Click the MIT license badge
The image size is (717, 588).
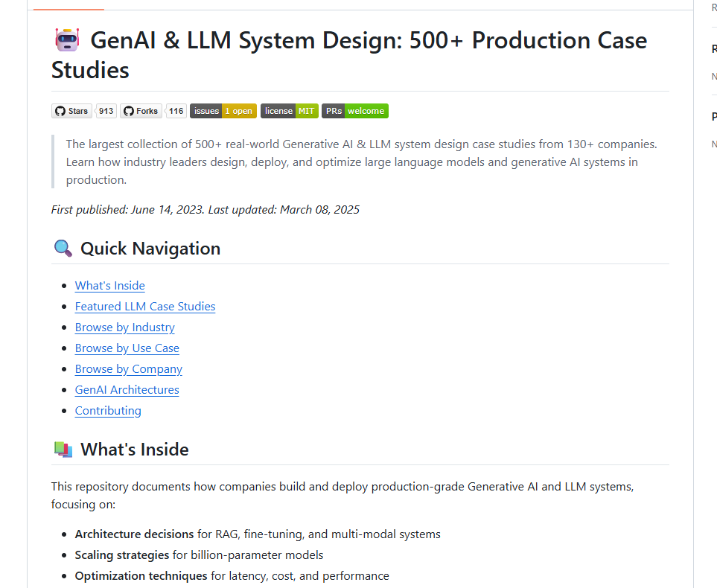(x=290, y=111)
